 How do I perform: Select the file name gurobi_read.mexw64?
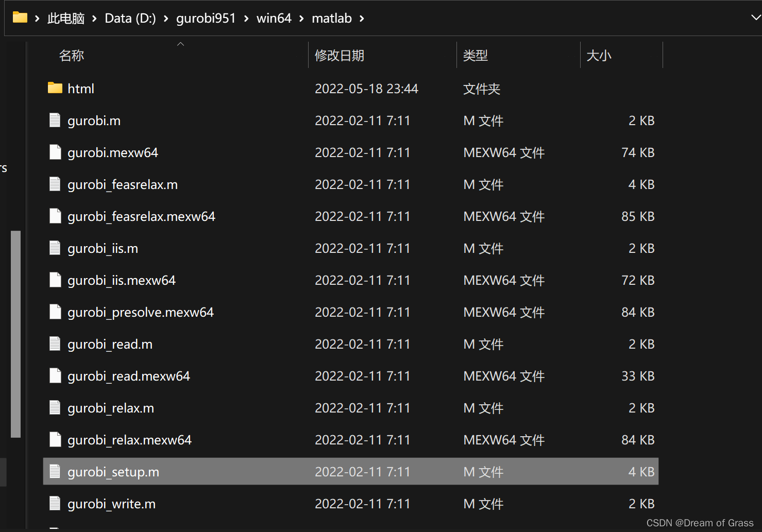[x=129, y=376]
